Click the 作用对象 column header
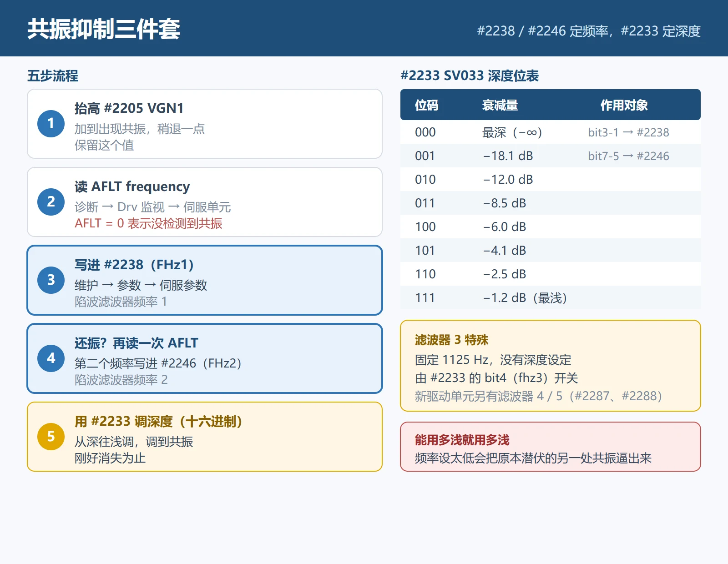 [x=624, y=105]
